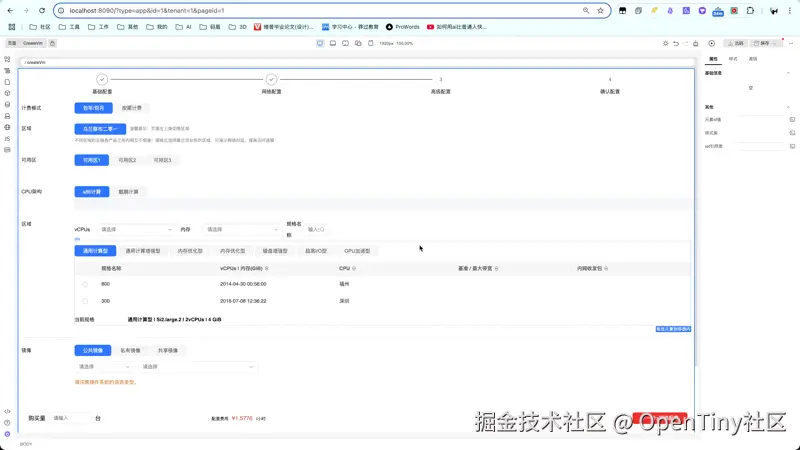The image size is (800, 450).
Task: Click the export code button in toolbar
Action: click(736, 43)
